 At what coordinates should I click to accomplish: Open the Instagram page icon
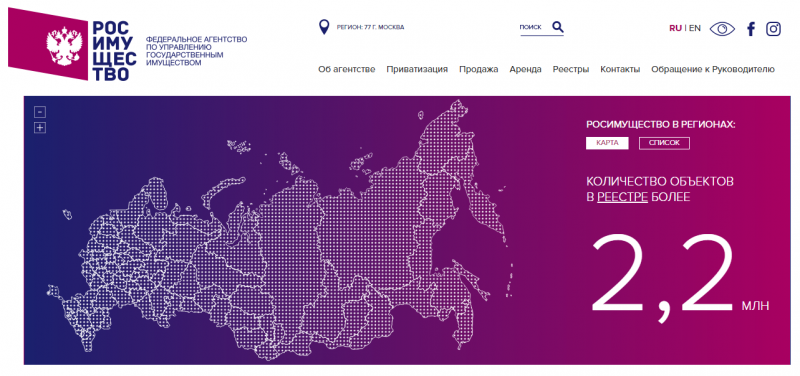click(x=773, y=29)
